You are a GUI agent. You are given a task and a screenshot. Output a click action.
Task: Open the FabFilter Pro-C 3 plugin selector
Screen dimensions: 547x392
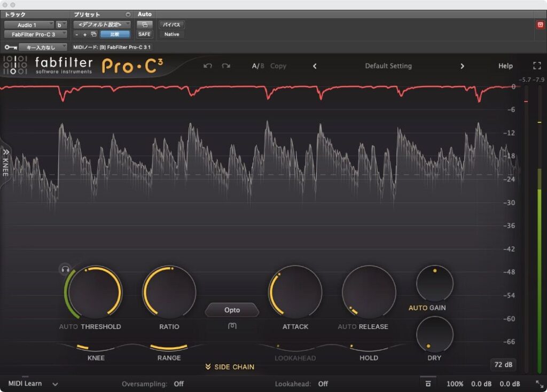point(35,34)
